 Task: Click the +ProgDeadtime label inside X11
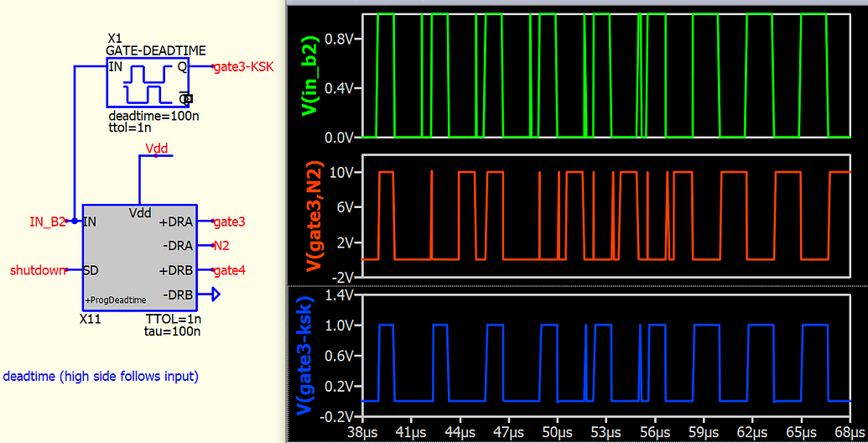click(116, 300)
